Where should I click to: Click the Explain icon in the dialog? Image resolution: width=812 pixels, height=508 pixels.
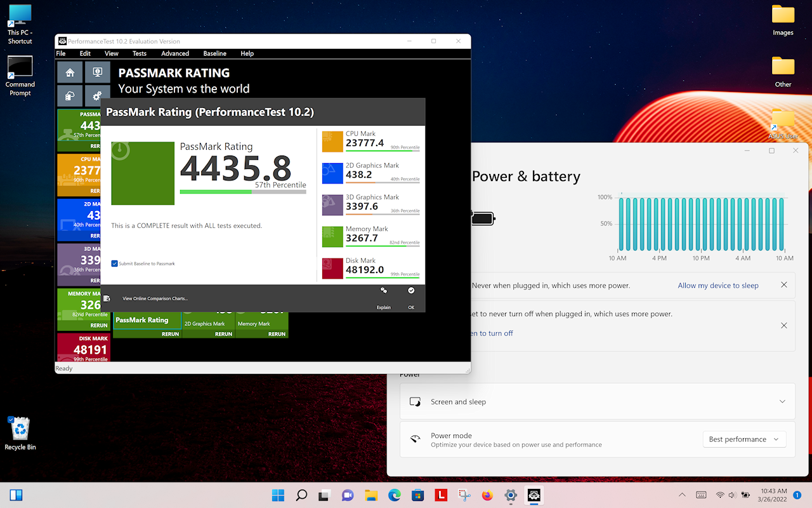384,290
